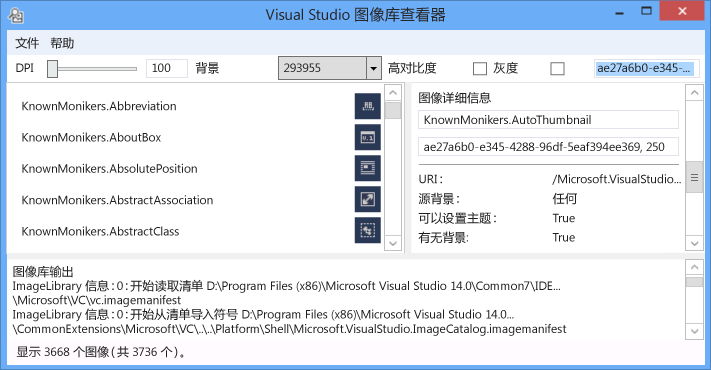The image size is (711, 370).
Task: Click the GUID field ending in 5eaf394ee369, 250
Action: pos(548,147)
